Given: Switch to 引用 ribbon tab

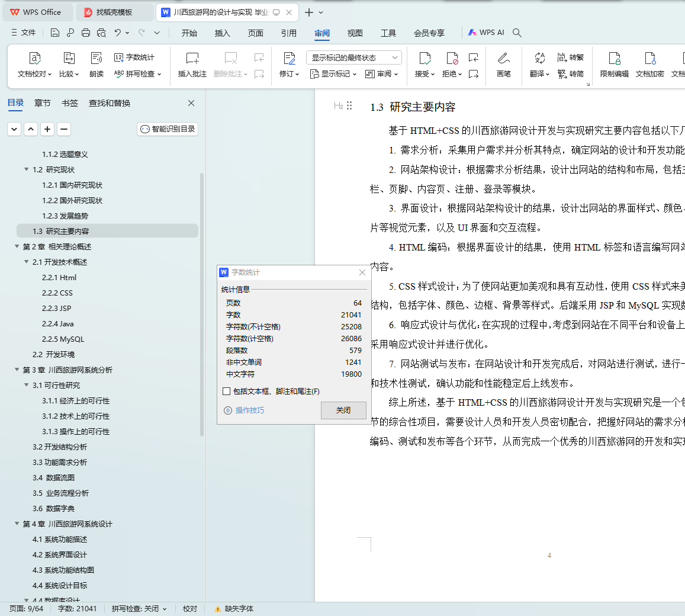Looking at the screenshot, I should [289, 33].
